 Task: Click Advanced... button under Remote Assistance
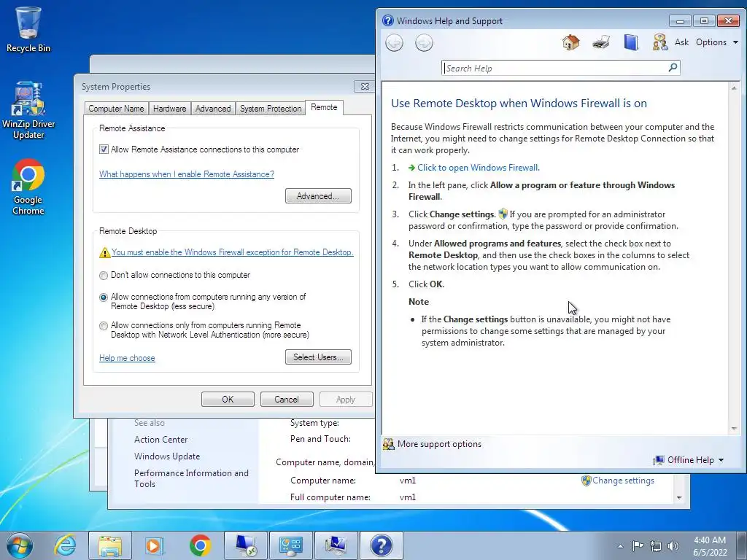pyautogui.click(x=318, y=195)
